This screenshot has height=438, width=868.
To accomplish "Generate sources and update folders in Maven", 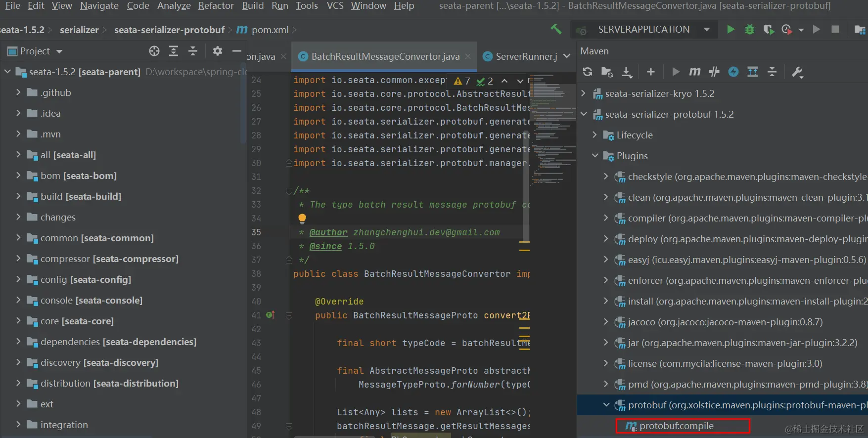I will [x=607, y=72].
